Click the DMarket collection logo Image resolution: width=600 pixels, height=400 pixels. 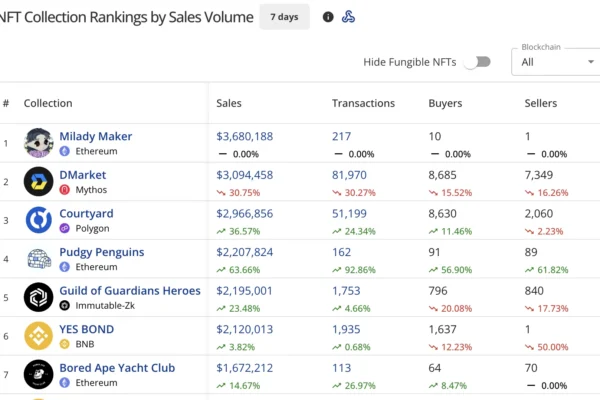coord(39,181)
